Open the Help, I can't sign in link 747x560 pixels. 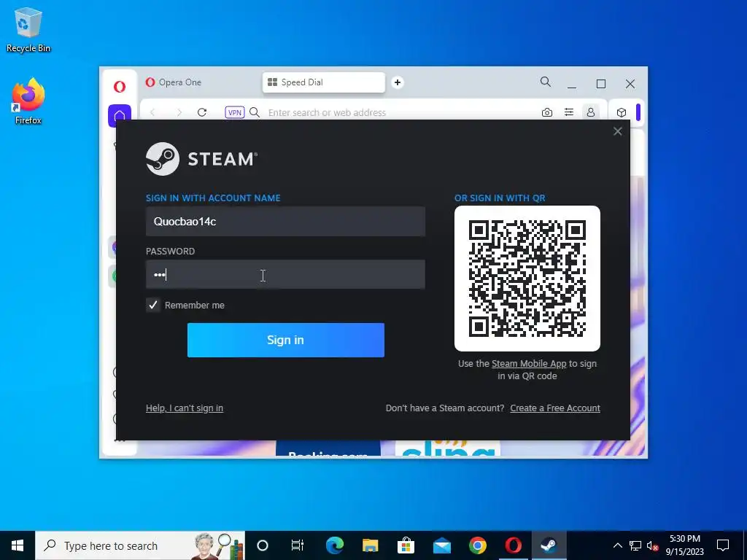[x=185, y=408]
